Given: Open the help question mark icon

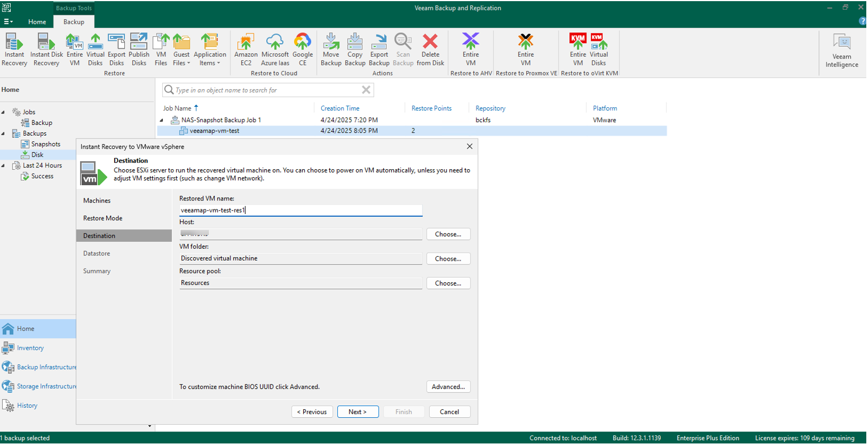Looking at the screenshot, I should (x=862, y=21).
